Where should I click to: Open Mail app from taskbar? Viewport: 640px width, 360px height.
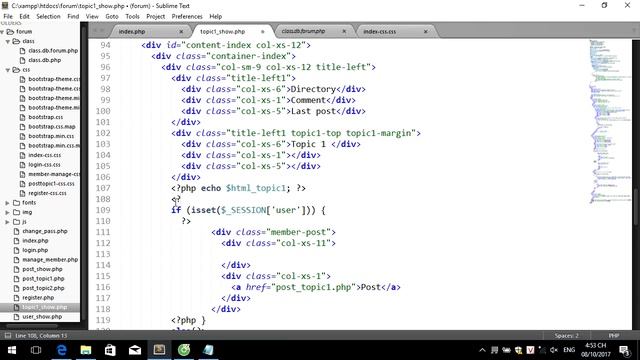click(135, 350)
